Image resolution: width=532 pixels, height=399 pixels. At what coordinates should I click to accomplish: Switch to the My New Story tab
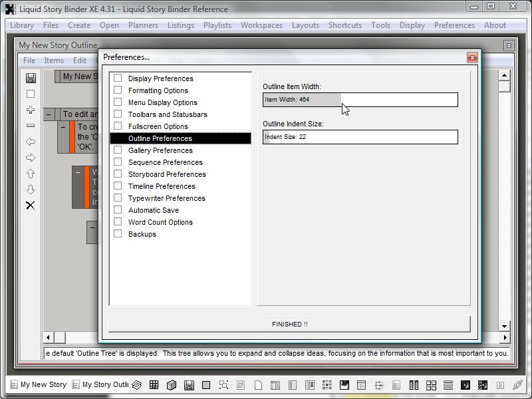coord(38,384)
